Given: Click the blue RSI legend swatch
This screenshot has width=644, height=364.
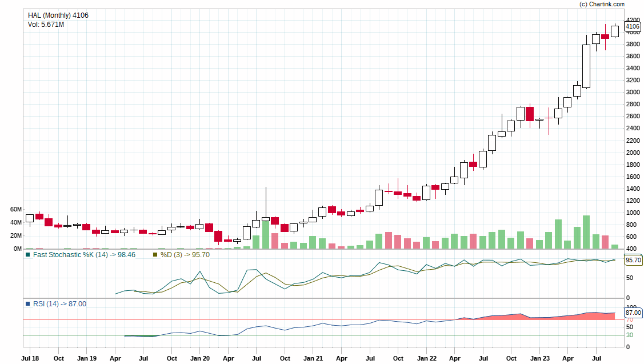Looking at the screenshot, I should (28, 304).
